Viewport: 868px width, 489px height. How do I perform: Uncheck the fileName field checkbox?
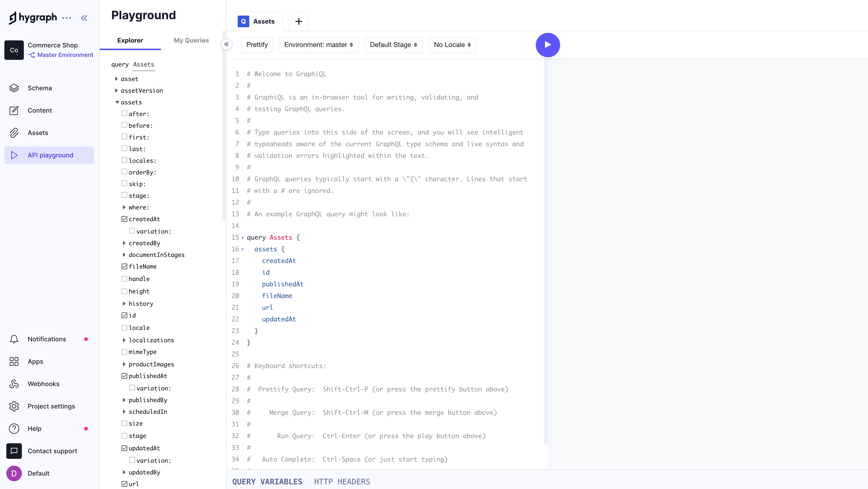(124, 266)
